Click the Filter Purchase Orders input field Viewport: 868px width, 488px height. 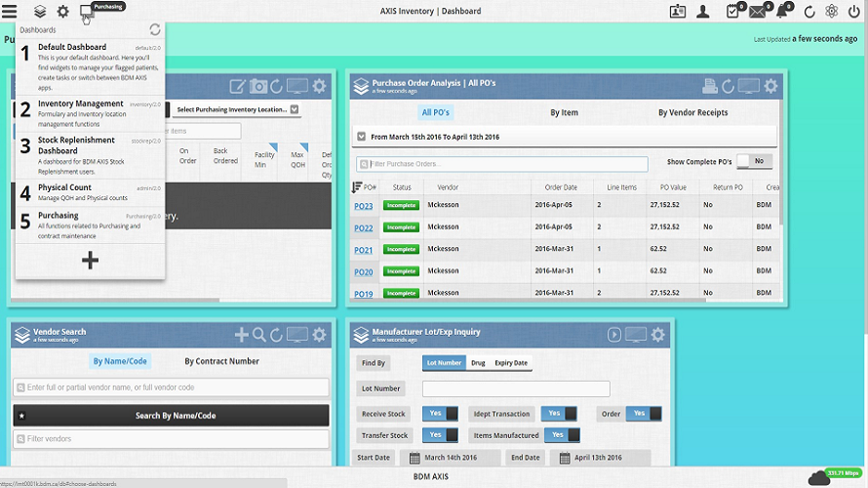502,164
